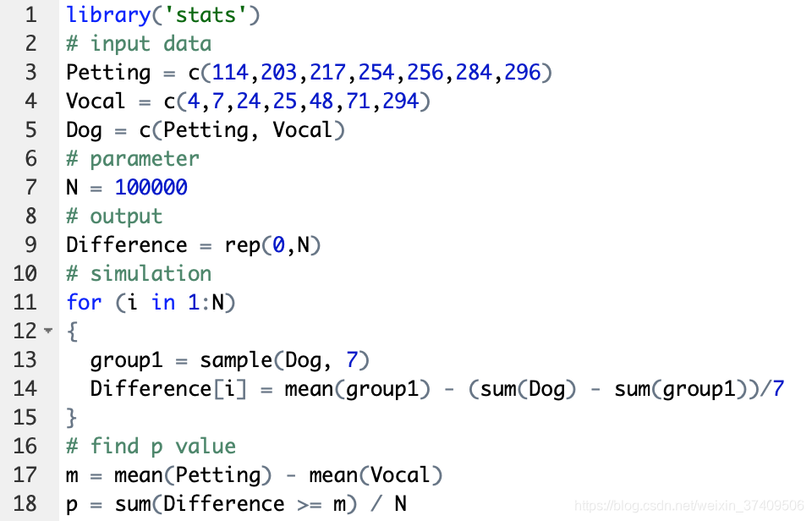Click the comment '# simulation'
Viewport: 812px width, 521px height.
(x=139, y=273)
